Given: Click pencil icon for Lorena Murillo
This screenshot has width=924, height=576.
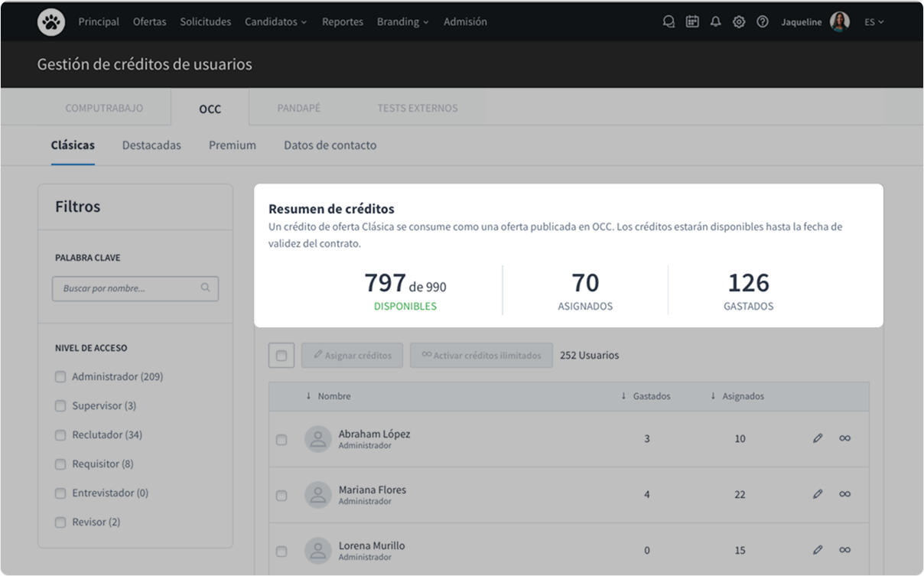Looking at the screenshot, I should [x=818, y=550].
